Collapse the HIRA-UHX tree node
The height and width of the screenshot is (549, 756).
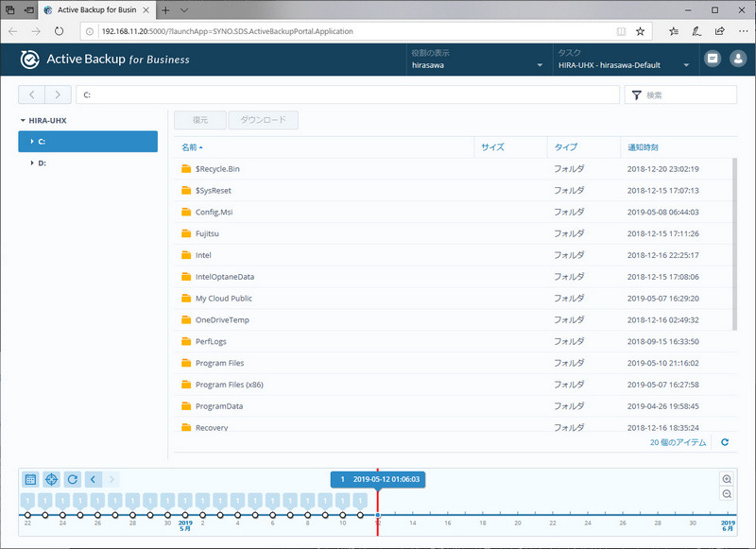[x=23, y=121]
